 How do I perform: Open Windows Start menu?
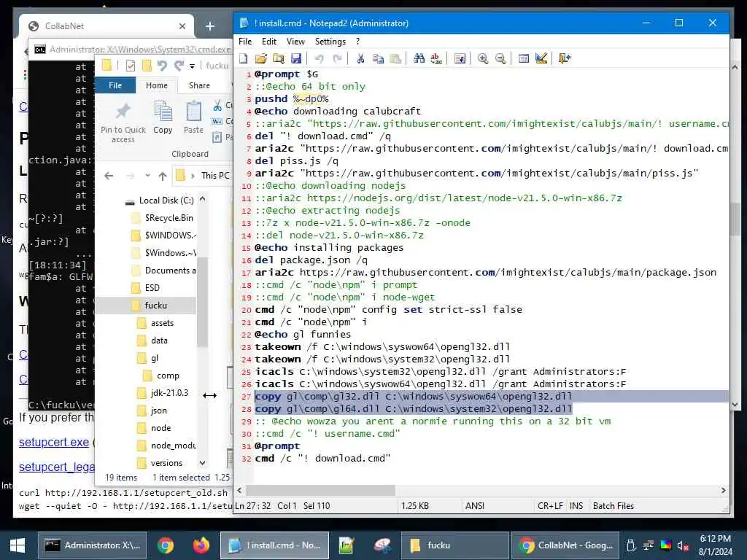(18, 545)
